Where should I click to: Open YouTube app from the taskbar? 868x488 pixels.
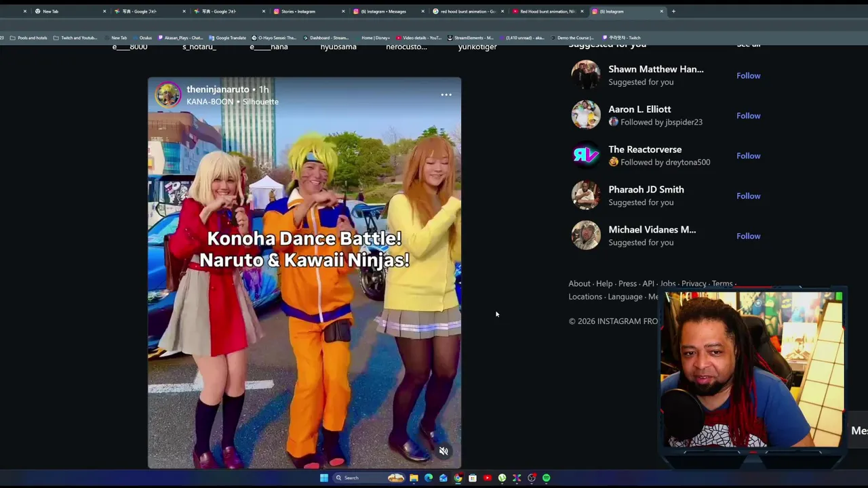coord(488,478)
